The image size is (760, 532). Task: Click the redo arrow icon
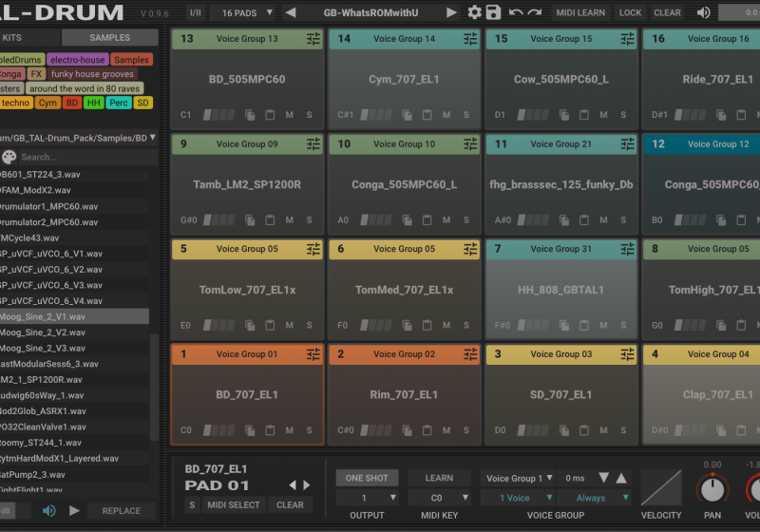[x=535, y=12]
